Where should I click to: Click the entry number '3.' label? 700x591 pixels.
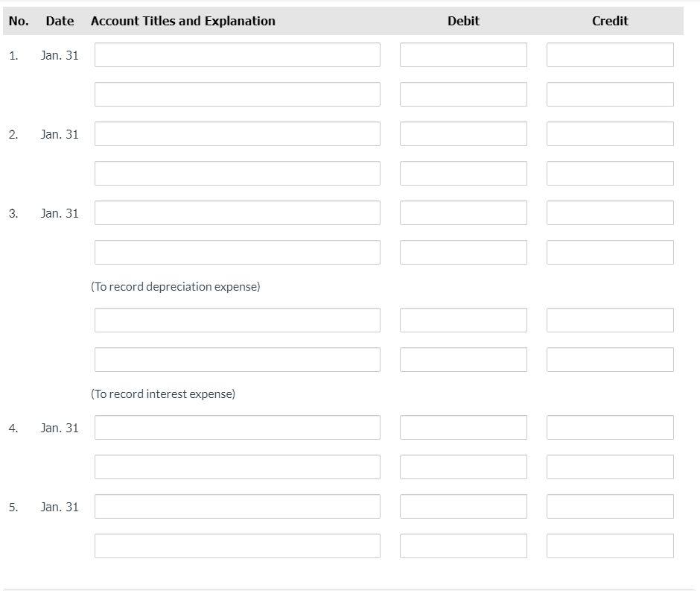click(13, 214)
